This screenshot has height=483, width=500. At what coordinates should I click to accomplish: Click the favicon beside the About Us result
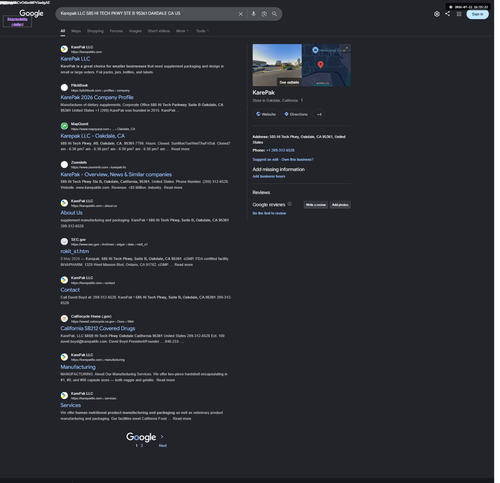coord(64,203)
